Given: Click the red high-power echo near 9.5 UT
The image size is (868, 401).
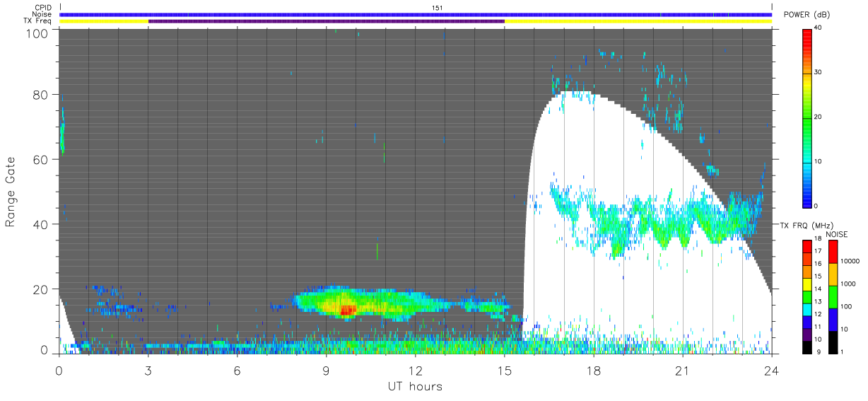Looking at the screenshot, I should [346, 310].
